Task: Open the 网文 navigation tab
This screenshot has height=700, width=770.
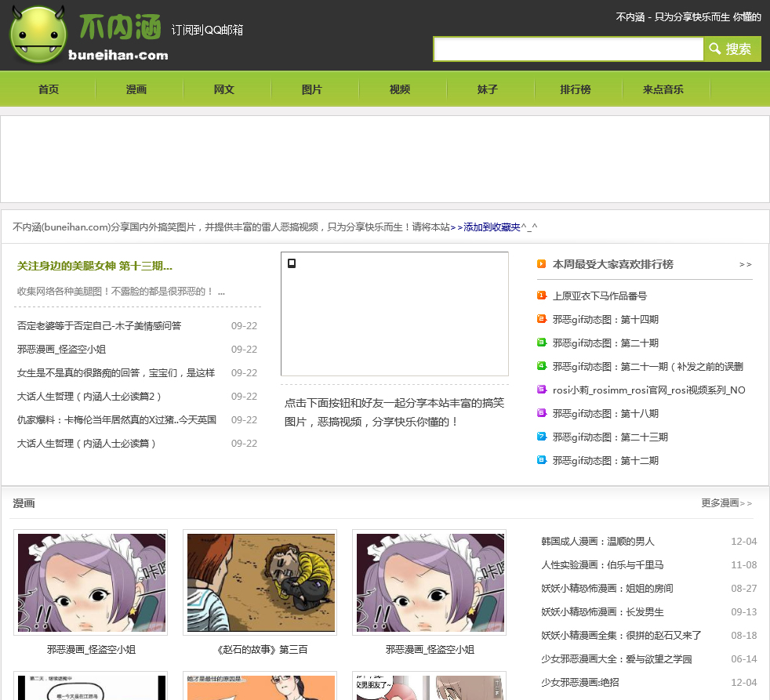Action: point(224,89)
